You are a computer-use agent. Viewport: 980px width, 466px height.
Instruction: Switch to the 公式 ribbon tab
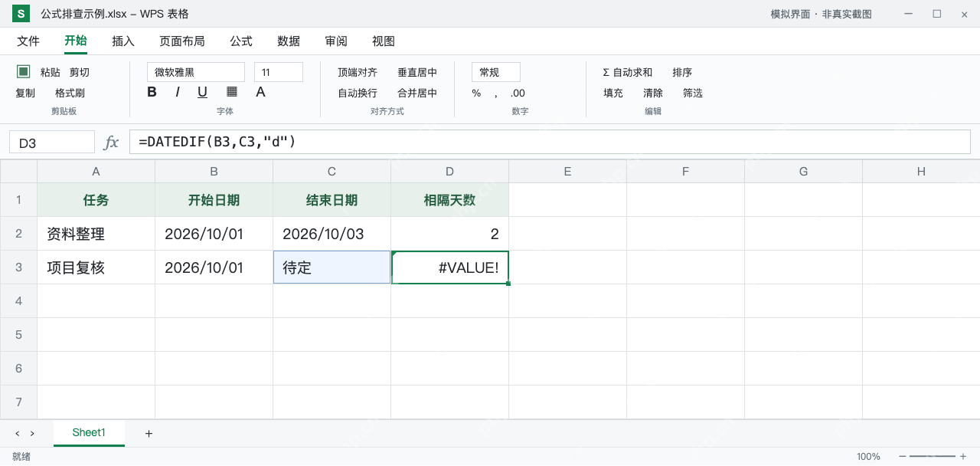pos(241,41)
